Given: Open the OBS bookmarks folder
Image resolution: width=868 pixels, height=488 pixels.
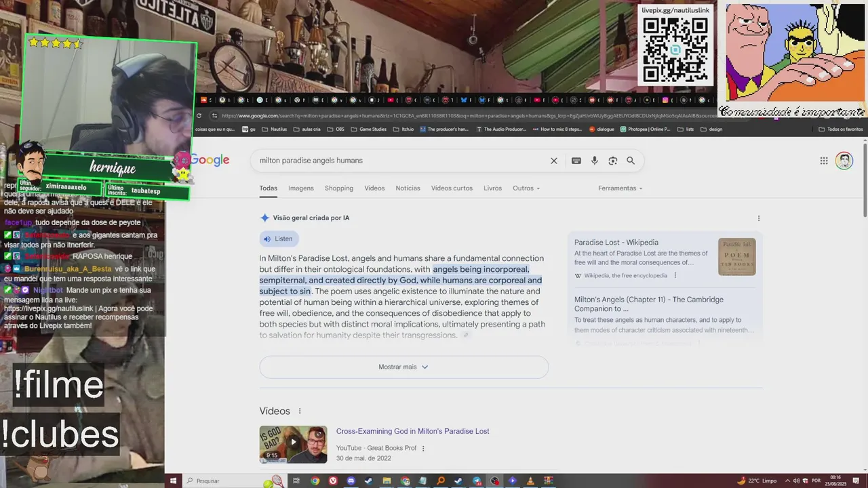Looking at the screenshot, I should (x=336, y=129).
